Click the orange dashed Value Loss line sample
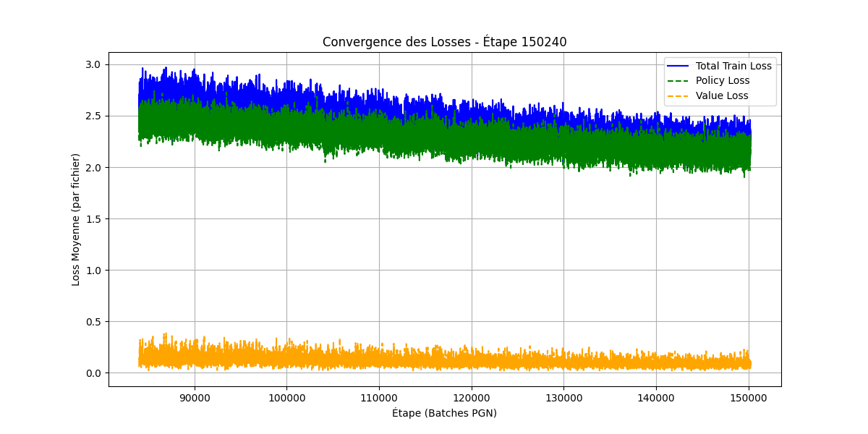This screenshot has height=434, width=868. tap(678, 95)
